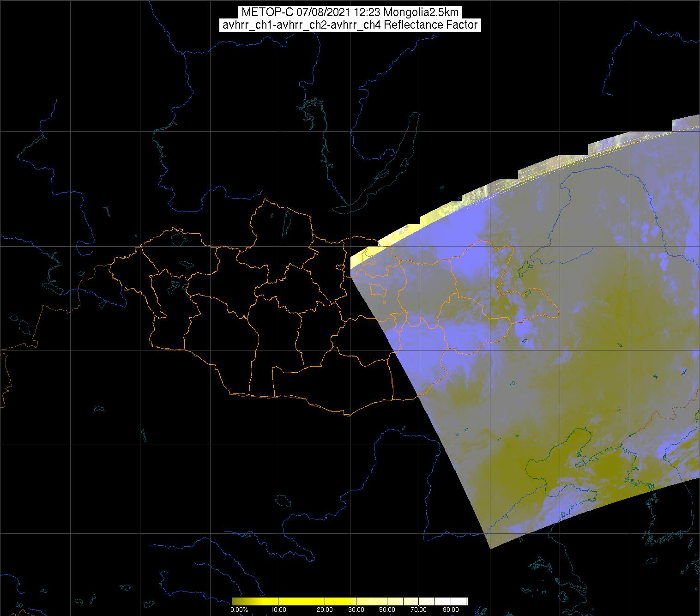Viewport: 700px width, 616px height.
Task: Click the 70.00 label on the color scale
Action: [x=418, y=610]
